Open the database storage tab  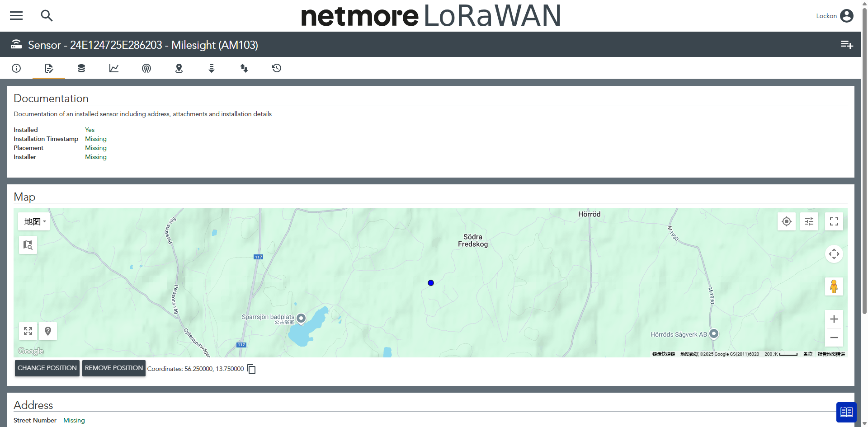(81, 68)
